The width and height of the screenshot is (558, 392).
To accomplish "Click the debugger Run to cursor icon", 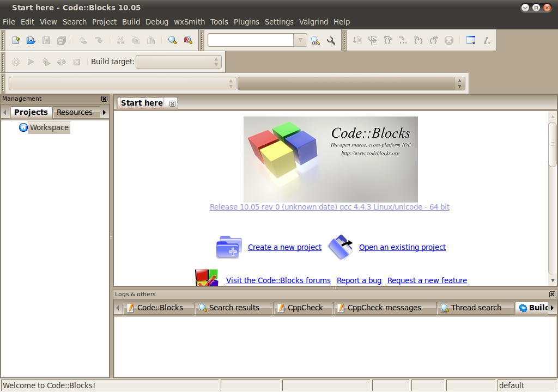I will [x=357, y=40].
